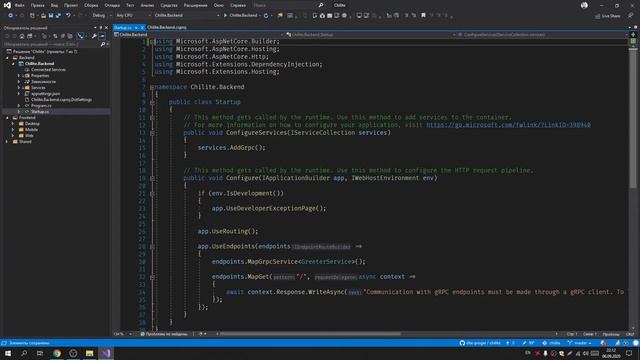640x360 pixels.
Task: Click the search box in the title bar
Action: point(289,5)
